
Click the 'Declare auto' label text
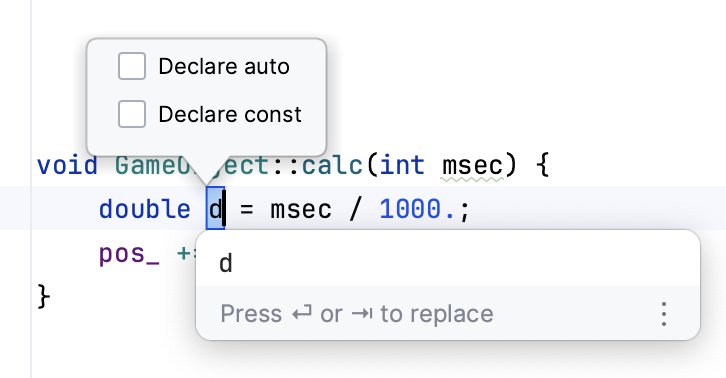point(224,66)
